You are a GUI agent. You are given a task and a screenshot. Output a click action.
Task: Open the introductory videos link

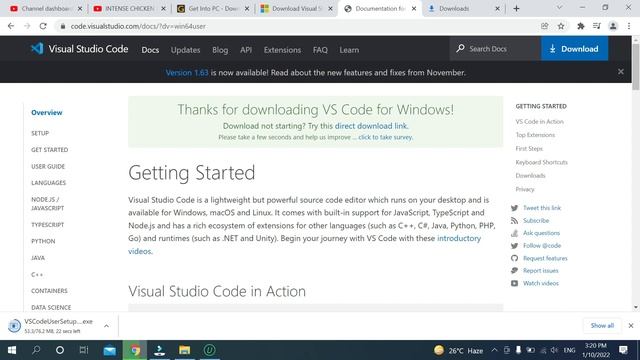[x=304, y=244]
